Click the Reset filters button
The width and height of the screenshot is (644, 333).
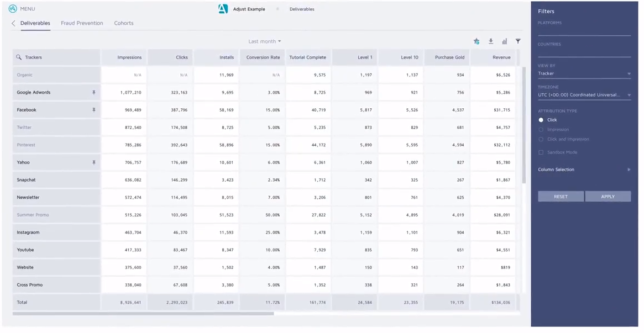(x=561, y=197)
